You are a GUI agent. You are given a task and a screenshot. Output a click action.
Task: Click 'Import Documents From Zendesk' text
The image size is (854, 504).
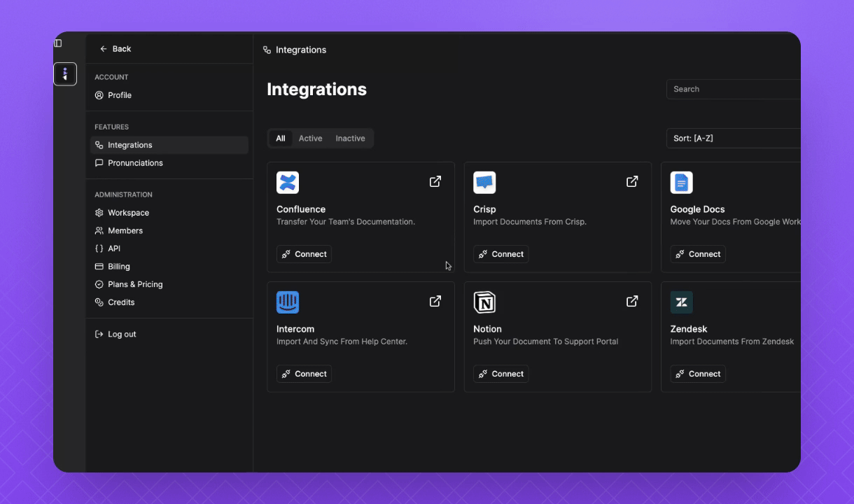732,342
